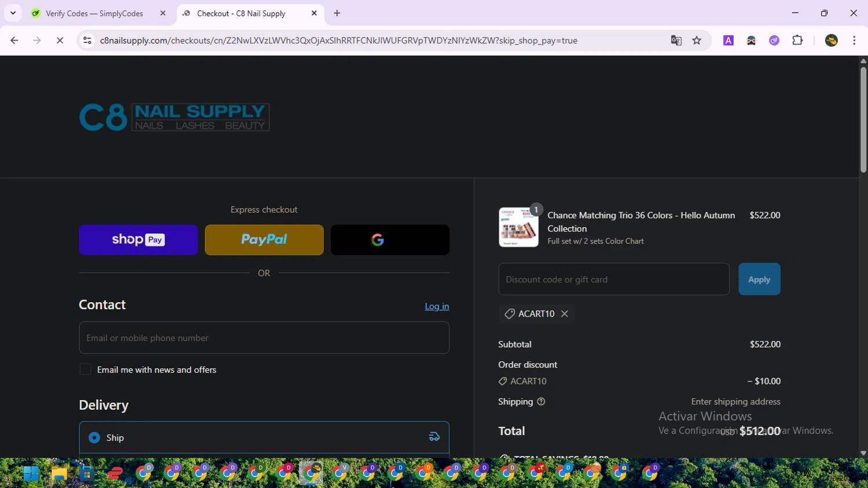Bookmark this page with the star icon
This screenshot has width=868, height=488.
click(x=697, y=41)
